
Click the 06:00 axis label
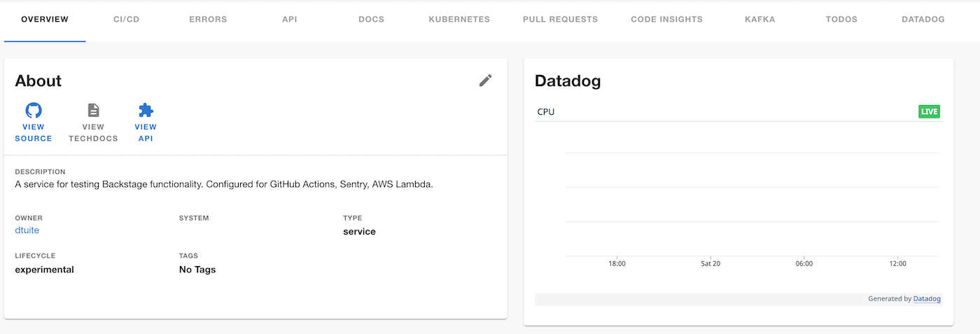pyautogui.click(x=804, y=264)
